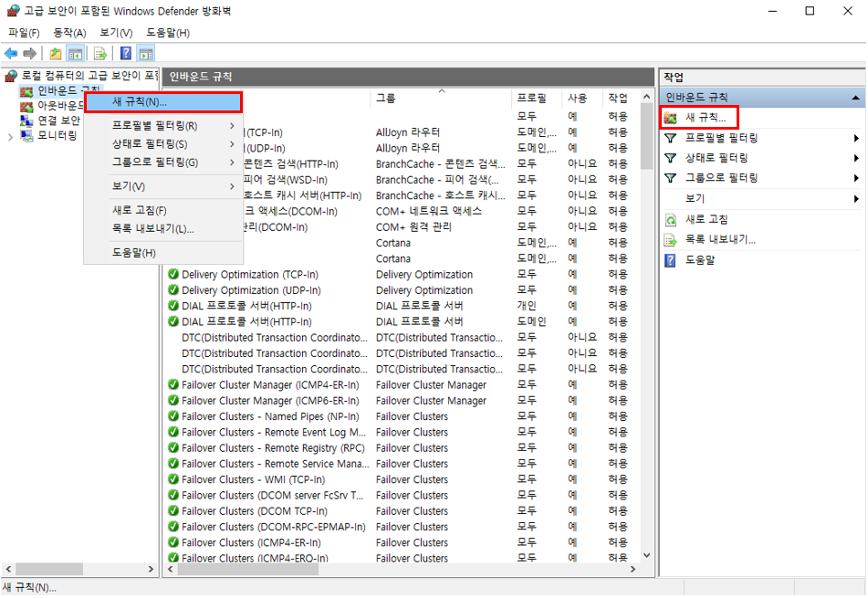
Task: Click the filter icon beside 그룹으로 필터링 in 작업 pane
Action: (670, 178)
